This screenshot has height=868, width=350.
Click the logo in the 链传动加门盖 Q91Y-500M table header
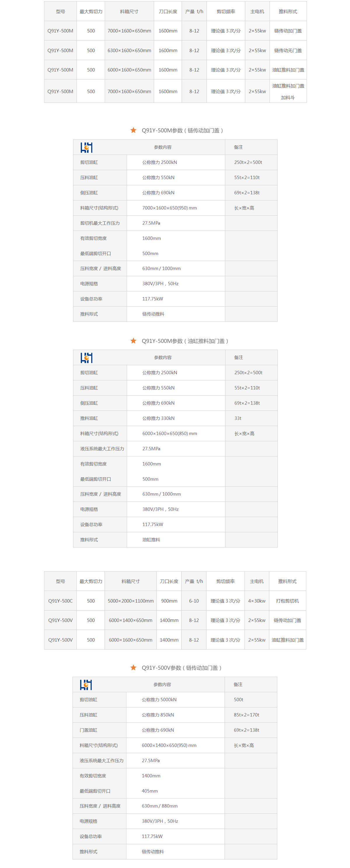point(87,147)
